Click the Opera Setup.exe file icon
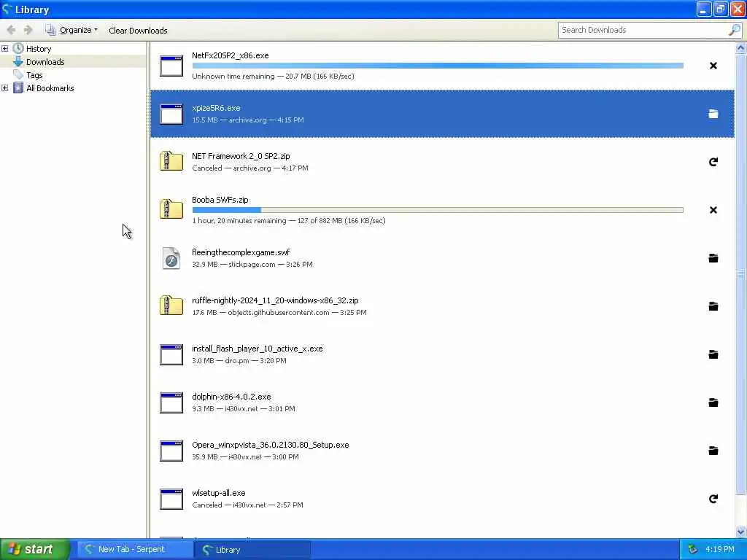 [x=171, y=451]
